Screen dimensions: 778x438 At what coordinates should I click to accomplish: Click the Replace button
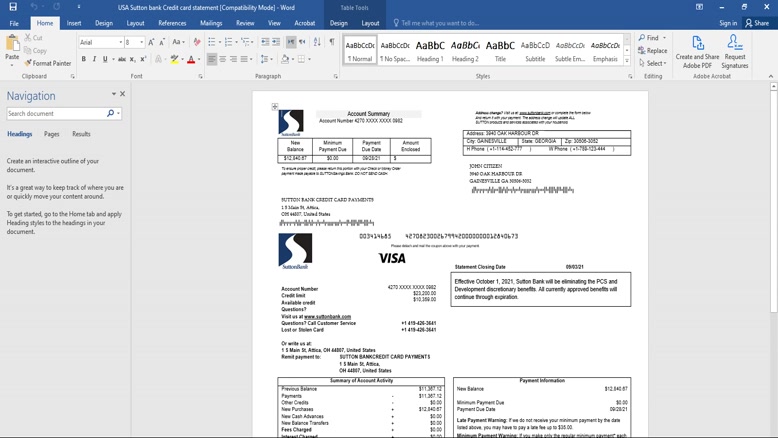[653, 51]
